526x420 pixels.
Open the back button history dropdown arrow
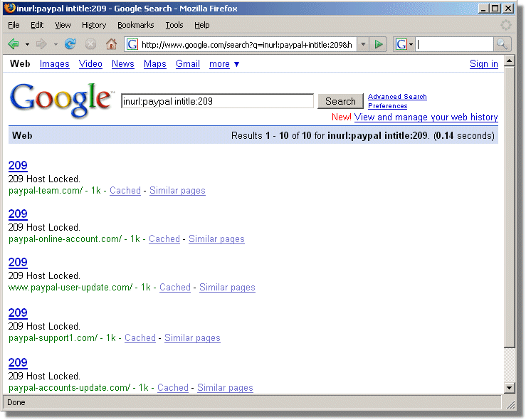[27, 44]
